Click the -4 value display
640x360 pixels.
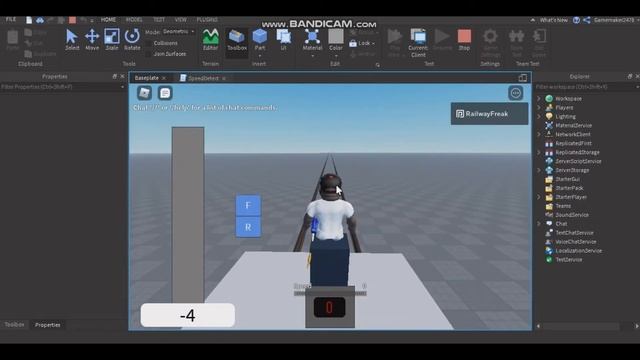click(188, 315)
